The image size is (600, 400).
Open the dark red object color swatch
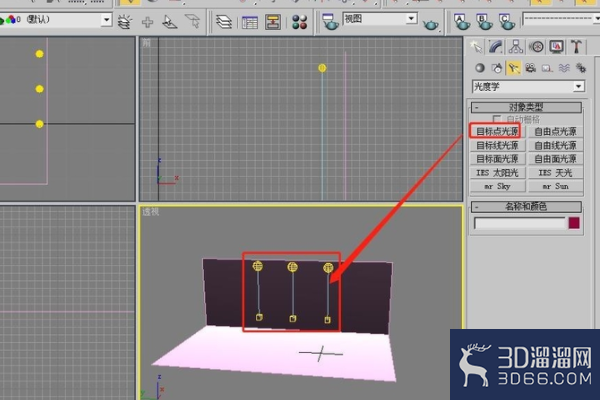pos(574,223)
